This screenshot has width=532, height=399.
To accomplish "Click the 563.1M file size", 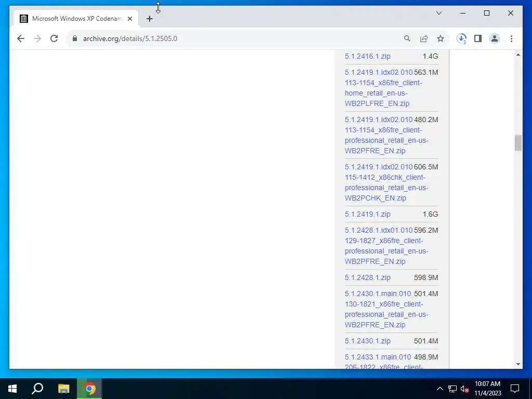I will coord(426,72).
